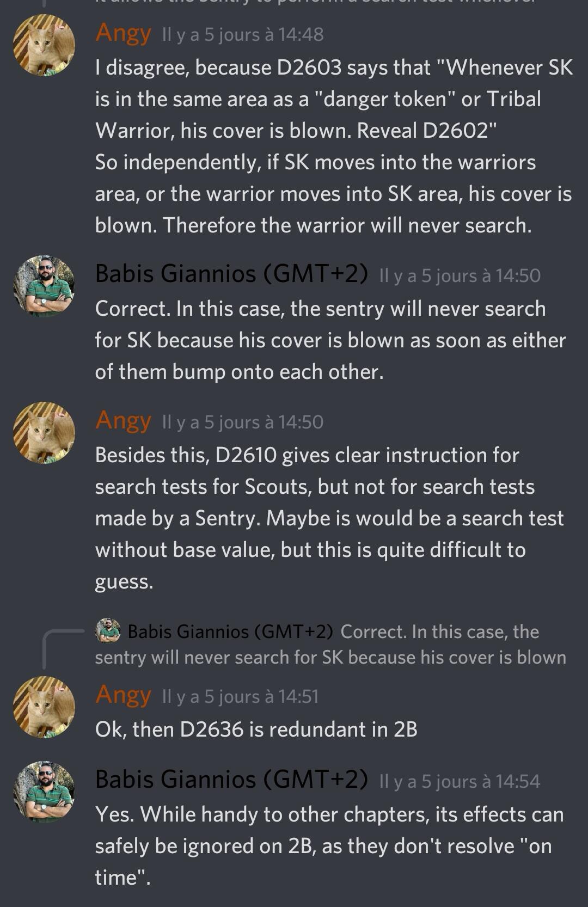Tap small Babis avatar in reply preview
The image size is (588, 907).
click(108, 631)
